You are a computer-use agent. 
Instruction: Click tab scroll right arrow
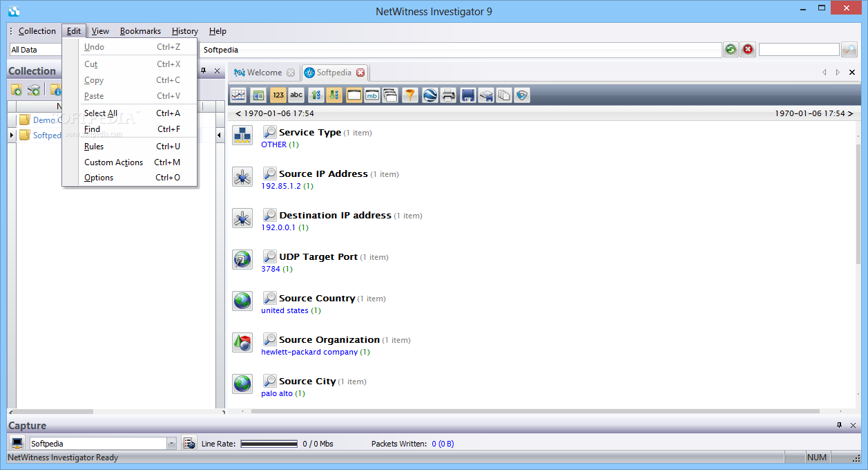[x=838, y=72]
